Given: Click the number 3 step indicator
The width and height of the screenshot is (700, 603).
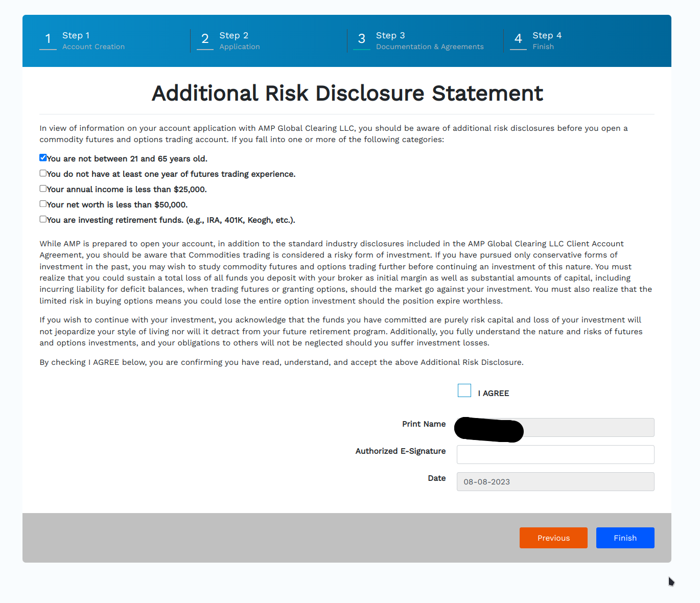Looking at the screenshot, I should 362,39.
